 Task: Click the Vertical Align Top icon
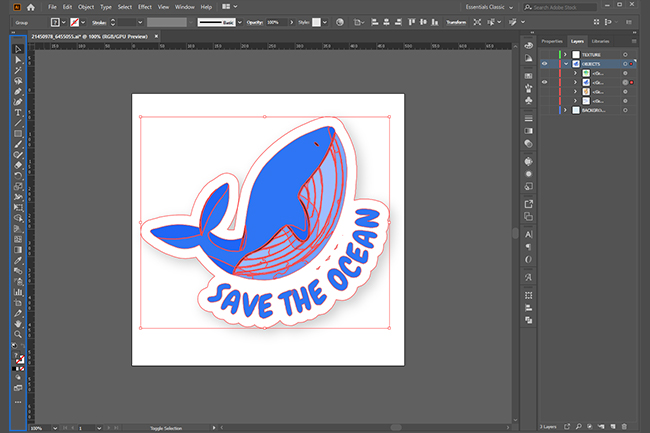click(411, 22)
